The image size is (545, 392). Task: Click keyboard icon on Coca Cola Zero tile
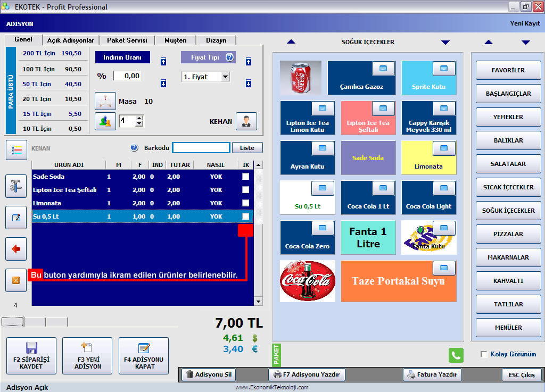(323, 228)
